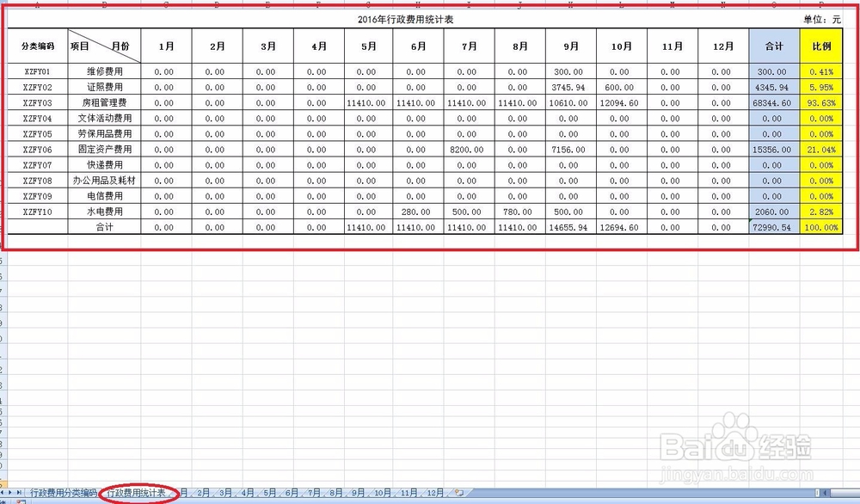Open the 10月 sheet tab

point(383,493)
